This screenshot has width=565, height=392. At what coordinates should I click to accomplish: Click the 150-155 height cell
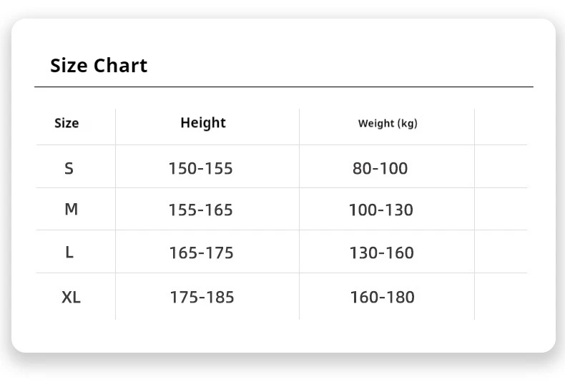coord(200,168)
